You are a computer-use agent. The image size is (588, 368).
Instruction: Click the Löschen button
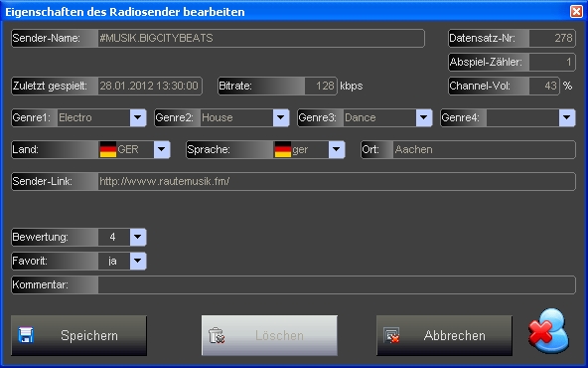(x=269, y=335)
